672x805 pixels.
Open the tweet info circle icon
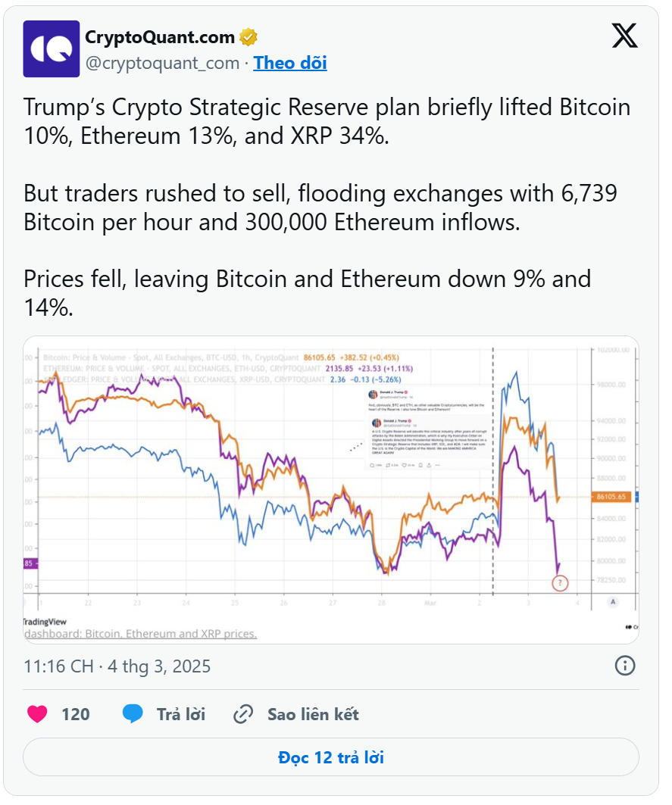[x=625, y=666]
